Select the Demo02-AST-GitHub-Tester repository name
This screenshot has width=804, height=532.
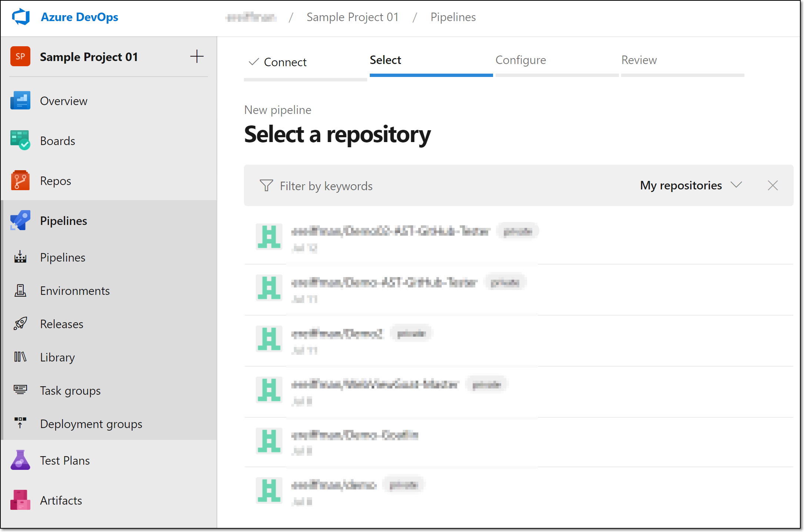[x=391, y=231]
